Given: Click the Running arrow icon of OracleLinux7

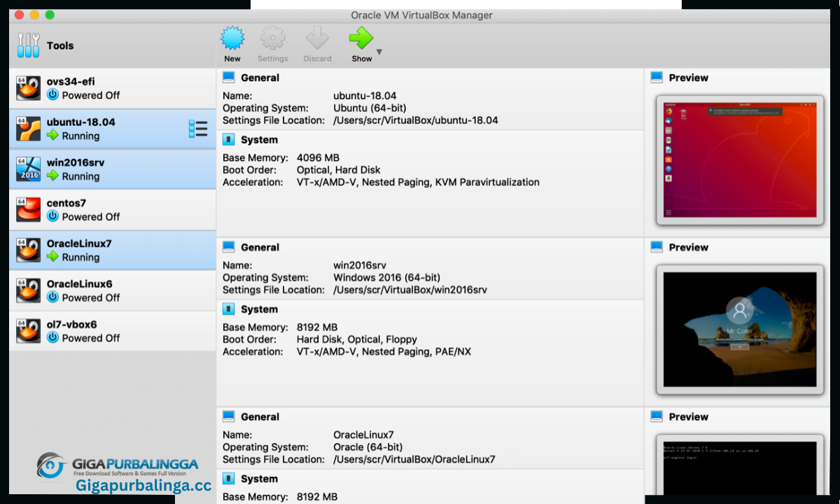Looking at the screenshot, I should (x=52, y=257).
